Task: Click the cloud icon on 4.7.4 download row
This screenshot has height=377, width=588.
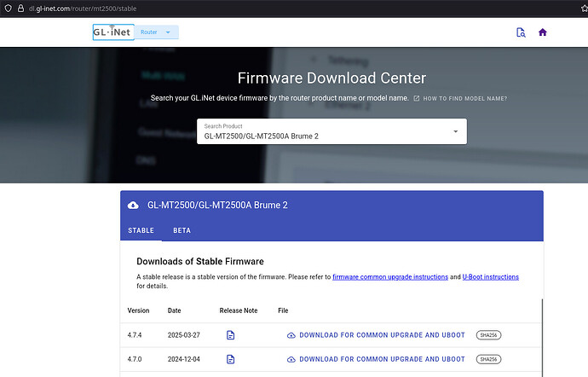Action: 291,335
